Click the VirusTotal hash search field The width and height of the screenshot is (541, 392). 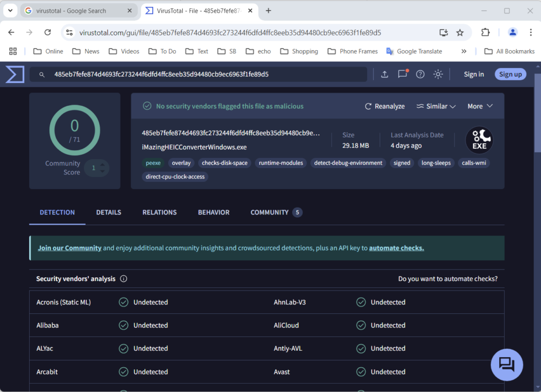pos(198,74)
